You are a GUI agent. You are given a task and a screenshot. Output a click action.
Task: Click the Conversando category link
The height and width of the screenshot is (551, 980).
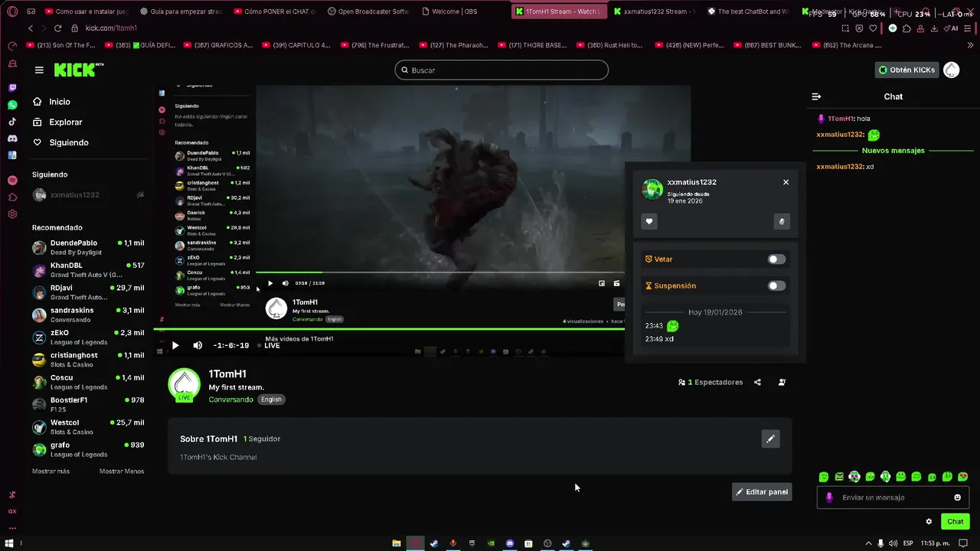pos(230,399)
